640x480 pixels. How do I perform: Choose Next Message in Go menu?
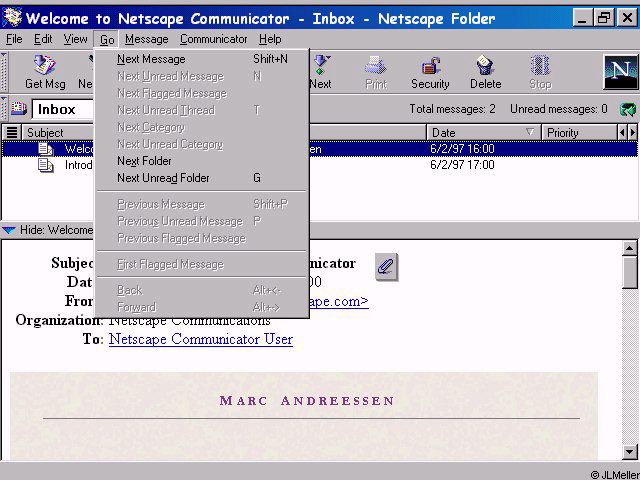pyautogui.click(x=202, y=59)
